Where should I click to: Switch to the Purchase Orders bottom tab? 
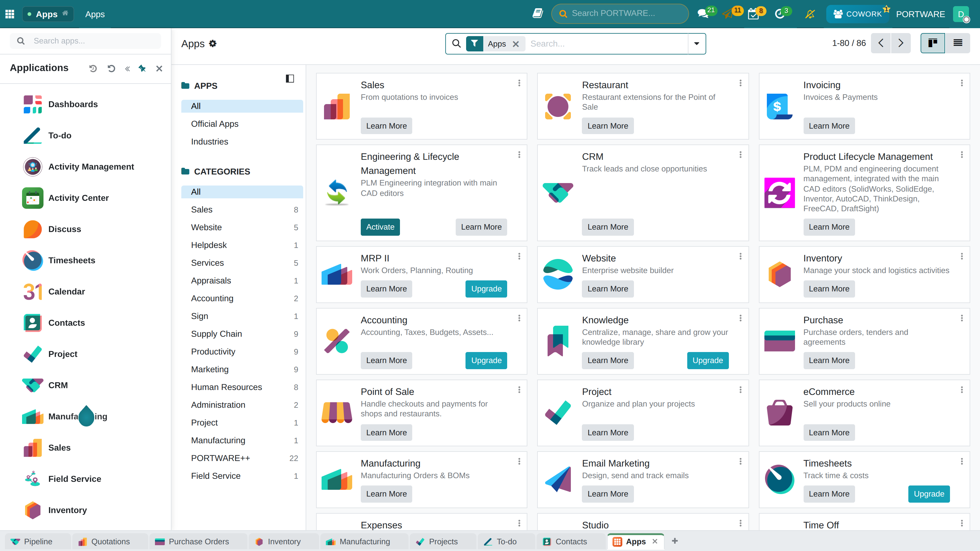198,542
